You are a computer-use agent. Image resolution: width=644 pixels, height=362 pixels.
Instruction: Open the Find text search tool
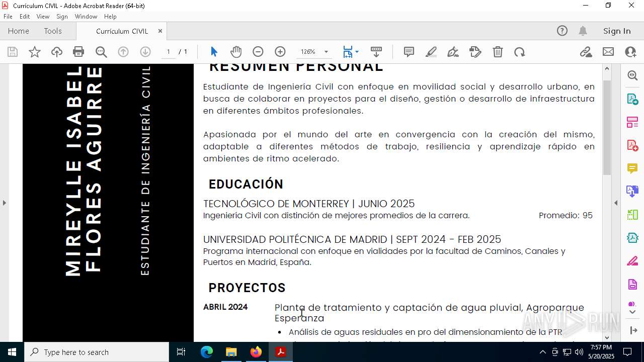(101, 52)
